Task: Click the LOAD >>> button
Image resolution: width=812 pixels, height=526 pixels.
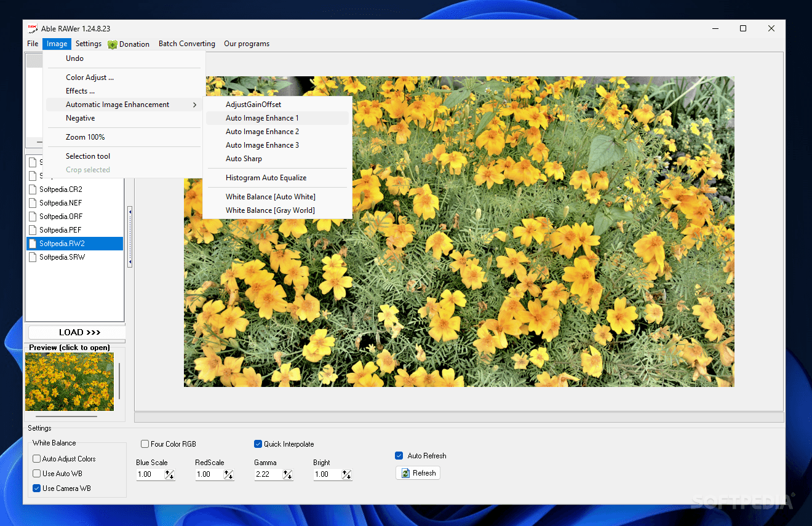Action: click(x=77, y=332)
